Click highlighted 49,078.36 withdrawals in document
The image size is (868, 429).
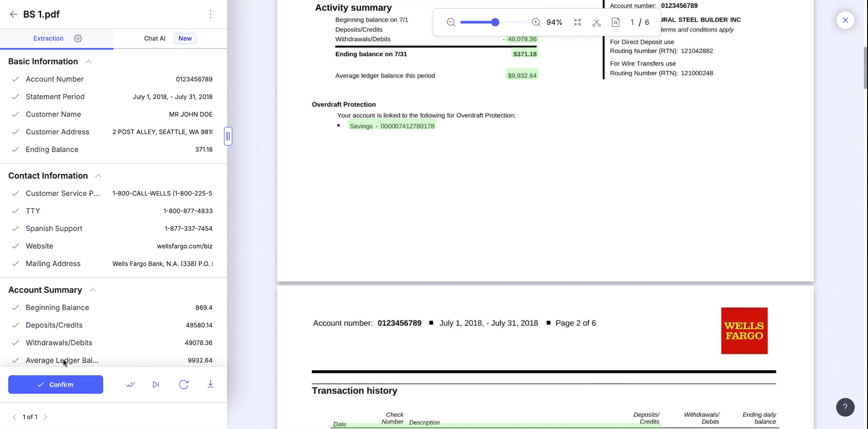coord(522,39)
